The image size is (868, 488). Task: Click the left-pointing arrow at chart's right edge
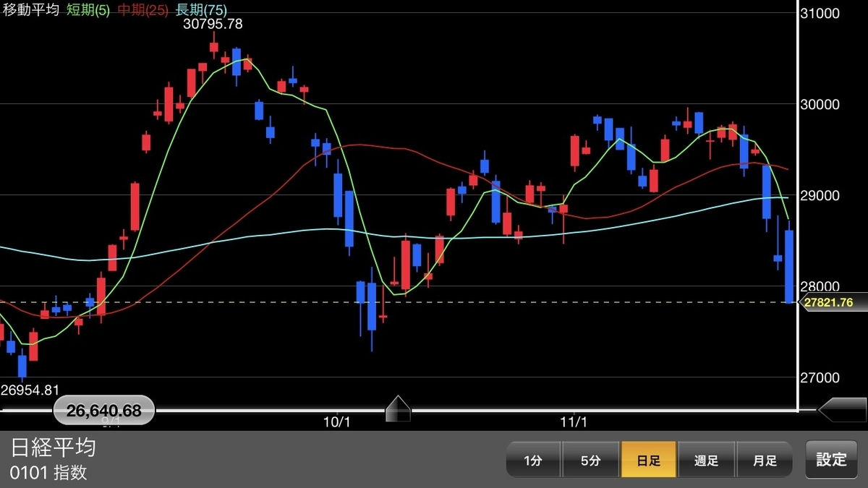point(843,409)
